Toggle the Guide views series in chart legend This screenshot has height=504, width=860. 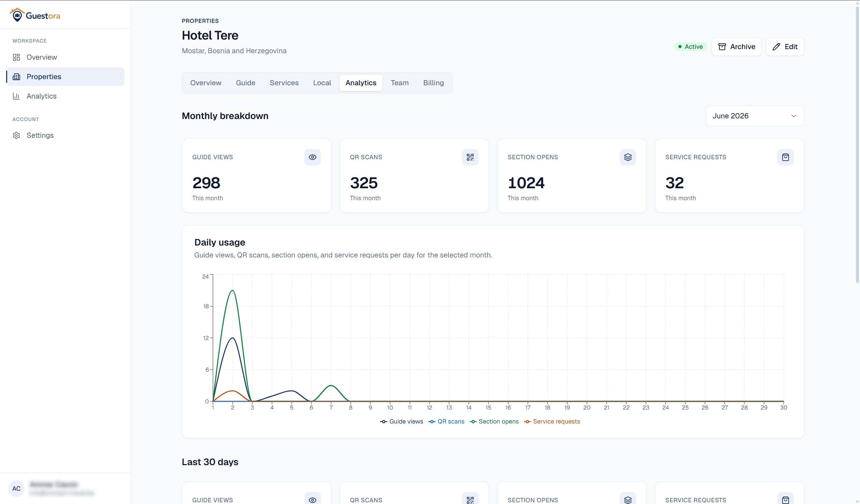tap(401, 421)
